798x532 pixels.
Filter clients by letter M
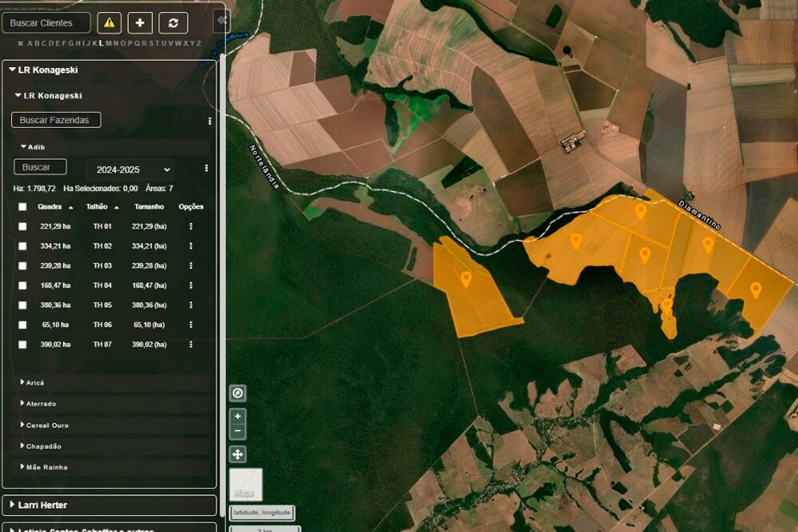click(x=109, y=43)
